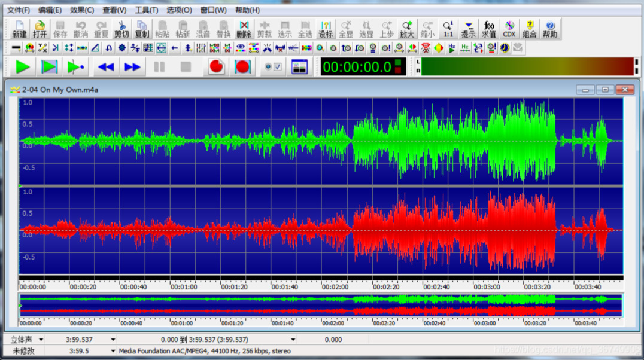Launch the CDX CD reader tool
The height and width of the screenshot is (360, 644).
[x=509, y=29]
